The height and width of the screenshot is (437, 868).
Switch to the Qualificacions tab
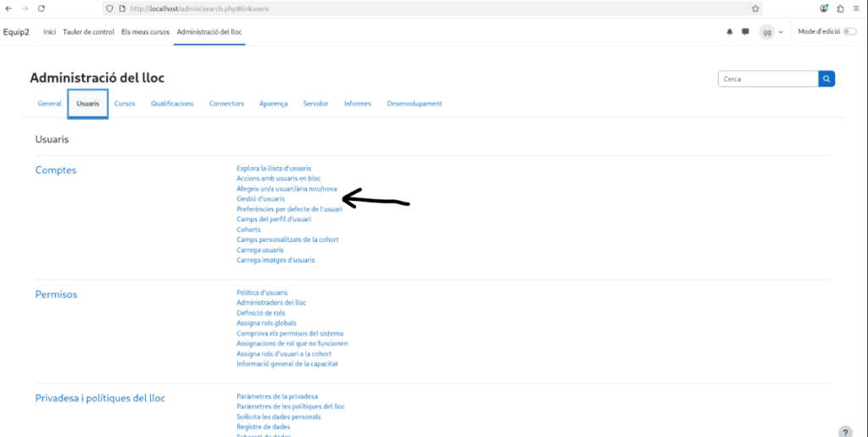pos(172,104)
